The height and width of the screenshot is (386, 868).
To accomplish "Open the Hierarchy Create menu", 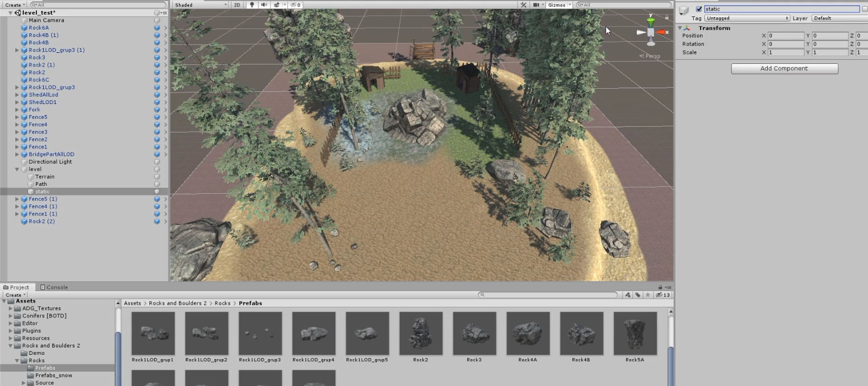I will click(x=15, y=5).
